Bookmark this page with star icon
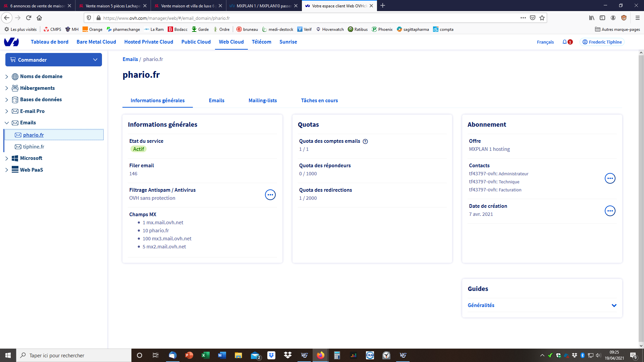The width and height of the screenshot is (644, 362). coord(542,18)
